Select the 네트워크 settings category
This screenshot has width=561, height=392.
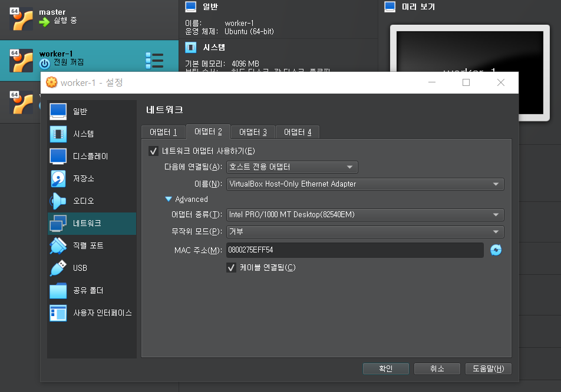tap(91, 223)
